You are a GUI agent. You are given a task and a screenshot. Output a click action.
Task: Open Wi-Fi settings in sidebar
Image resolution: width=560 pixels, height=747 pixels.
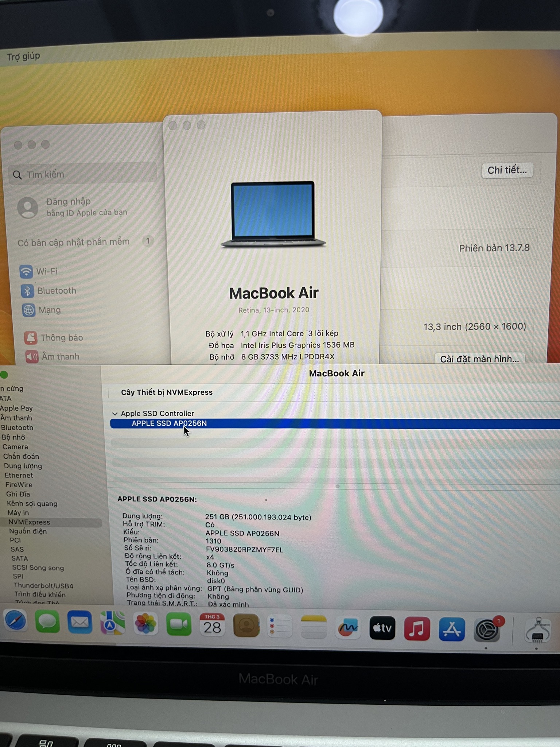(x=39, y=271)
